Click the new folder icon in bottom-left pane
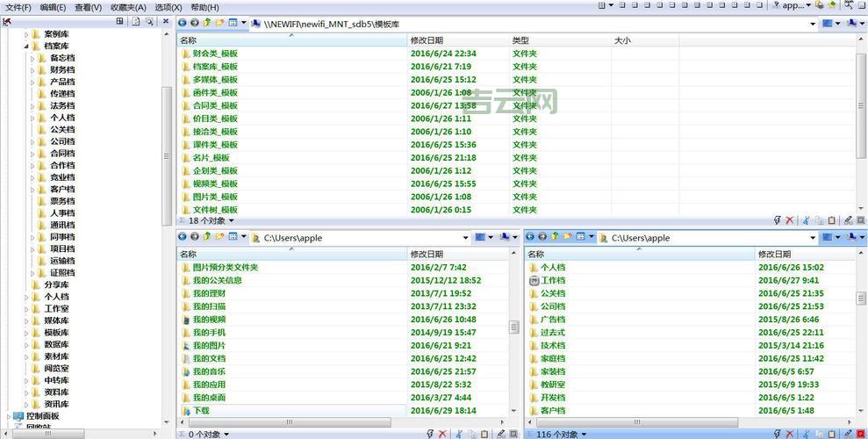Viewport: 868px width, 439px height. (x=219, y=237)
